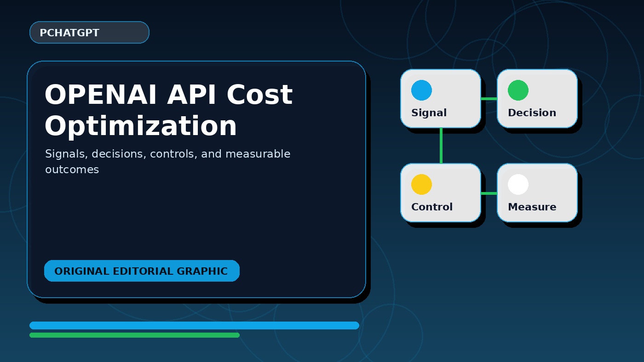
Task: Click the long blue bar below the card
Action: coord(194,325)
